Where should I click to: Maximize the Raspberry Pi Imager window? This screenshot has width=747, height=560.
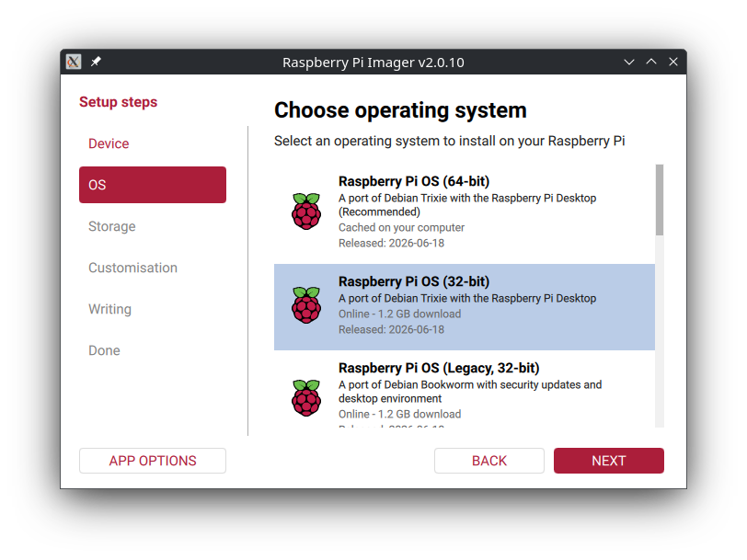click(651, 62)
